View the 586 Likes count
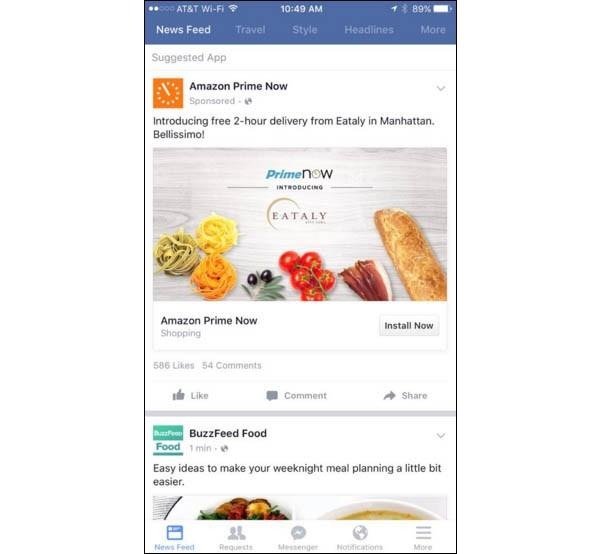This screenshot has height=554, width=600. [x=174, y=365]
